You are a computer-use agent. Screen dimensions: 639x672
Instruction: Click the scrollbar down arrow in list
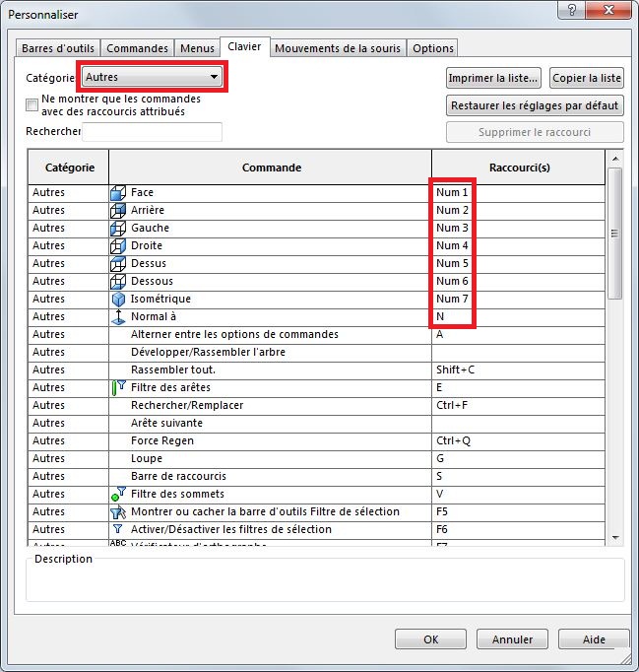click(615, 538)
